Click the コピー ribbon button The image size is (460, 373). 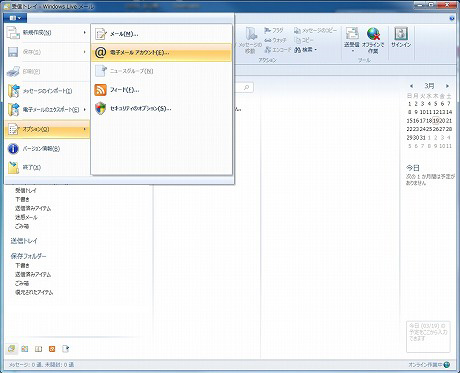[x=304, y=40]
